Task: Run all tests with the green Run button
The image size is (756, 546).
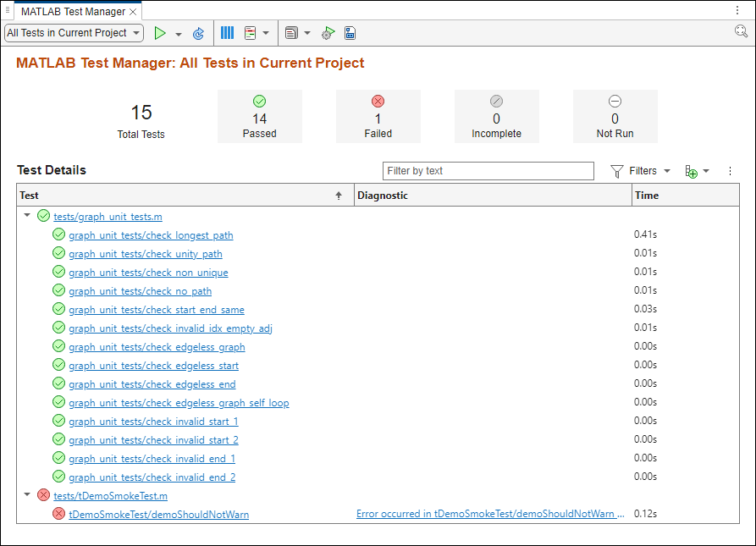Action: click(160, 33)
